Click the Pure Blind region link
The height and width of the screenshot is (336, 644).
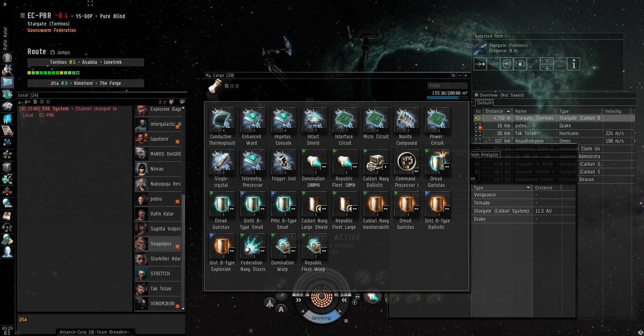(113, 16)
